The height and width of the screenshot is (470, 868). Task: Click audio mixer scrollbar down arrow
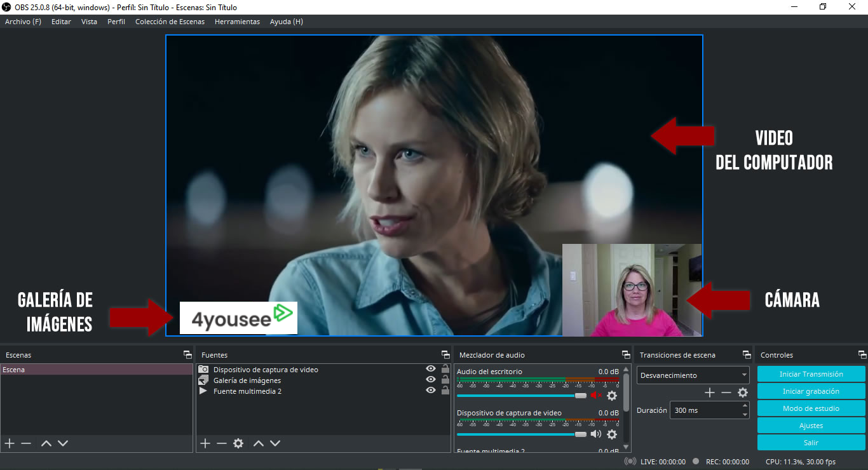tap(627, 446)
